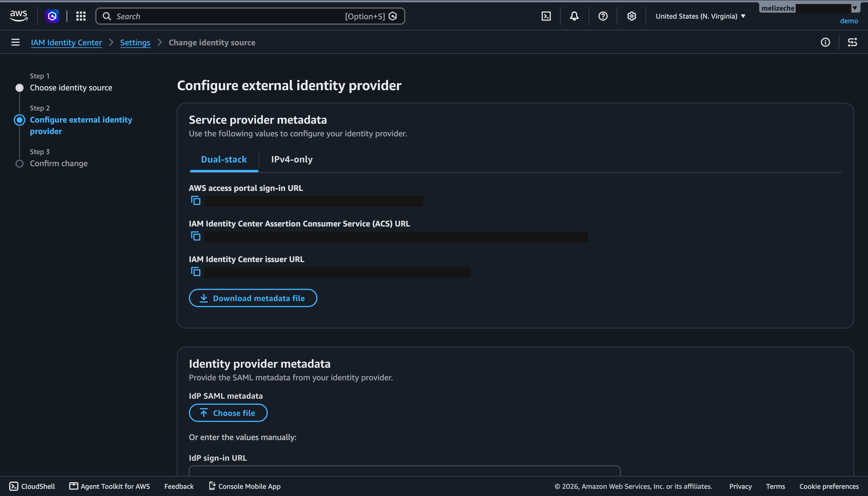Open the page preferences icon next to info

coord(852,42)
